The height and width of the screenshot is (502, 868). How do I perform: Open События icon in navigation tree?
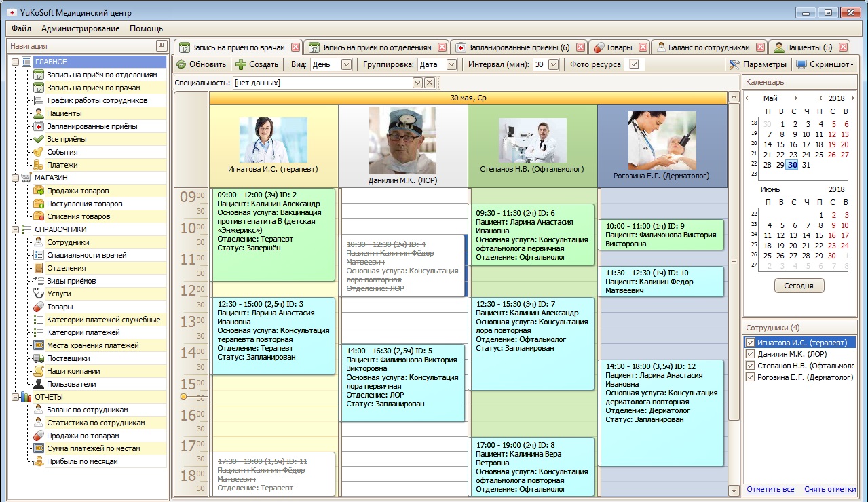tap(39, 152)
